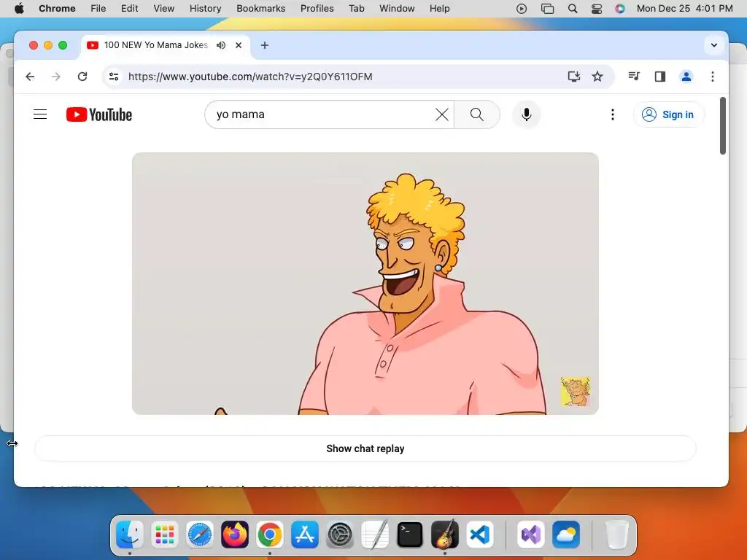Screen dimensions: 747x560
Task: Open Spotlight search
Action: [x=573, y=9]
